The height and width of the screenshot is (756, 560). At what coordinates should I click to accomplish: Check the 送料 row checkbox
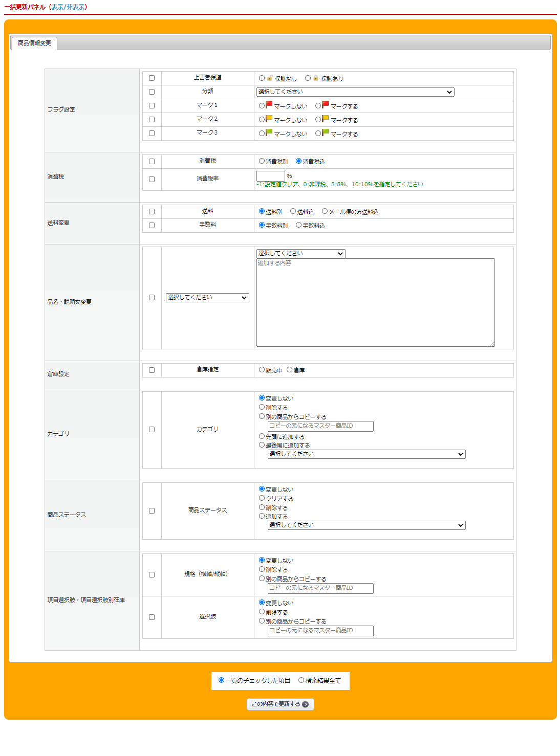(152, 212)
